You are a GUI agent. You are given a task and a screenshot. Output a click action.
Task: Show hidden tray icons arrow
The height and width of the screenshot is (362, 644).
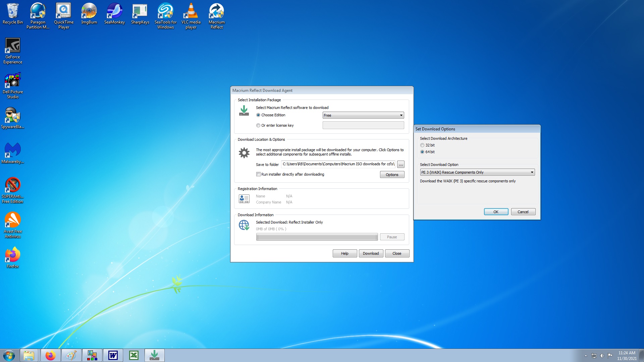click(x=586, y=356)
